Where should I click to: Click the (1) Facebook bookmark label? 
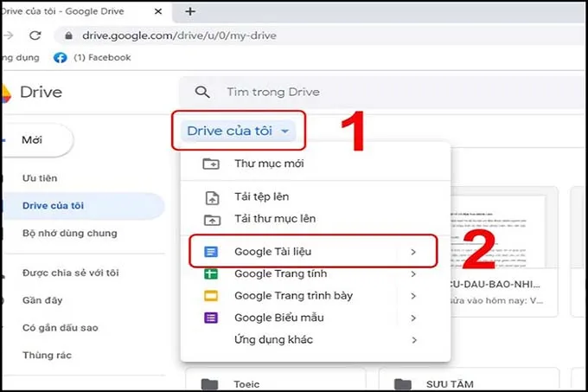pyautogui.click(x=102, y=58)
